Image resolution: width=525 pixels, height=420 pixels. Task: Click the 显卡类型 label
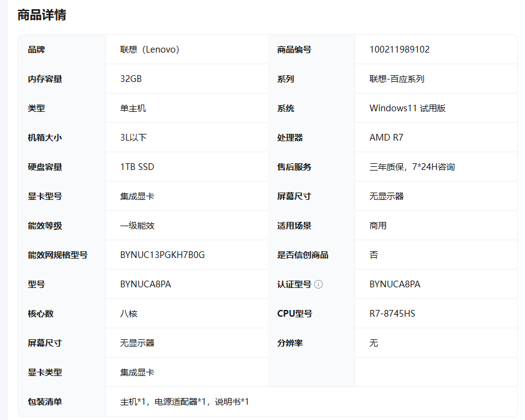click(x=45, y=372)
